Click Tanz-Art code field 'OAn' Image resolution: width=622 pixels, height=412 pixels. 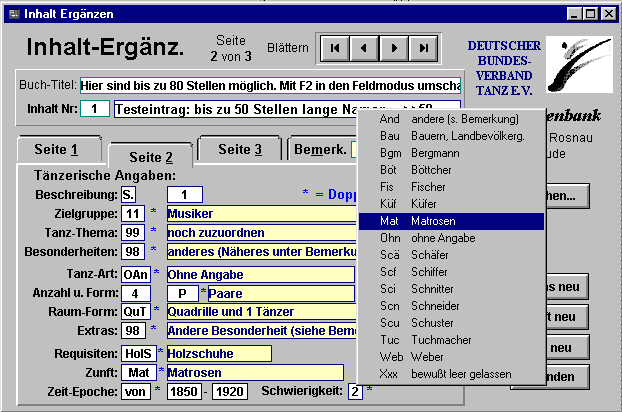click(136, 274)
